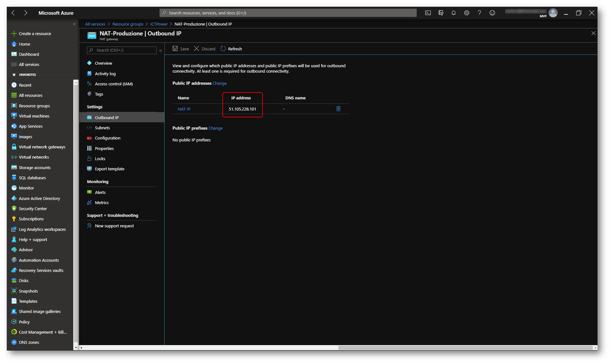Change the Public IP addresses
611x364 pixels.
point(220,83)
